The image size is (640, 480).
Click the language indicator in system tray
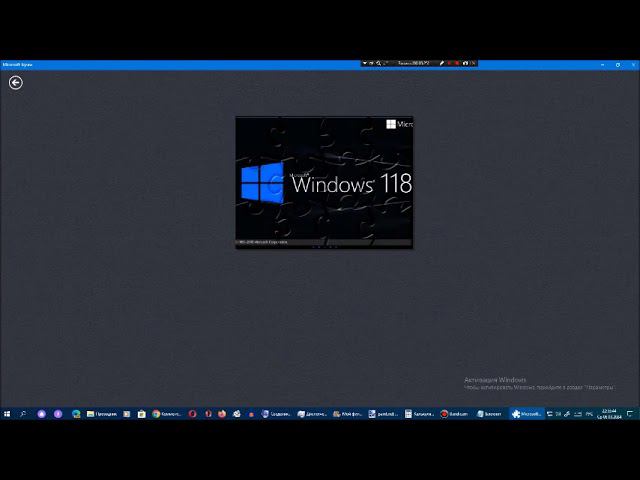(x=589, y=414)
